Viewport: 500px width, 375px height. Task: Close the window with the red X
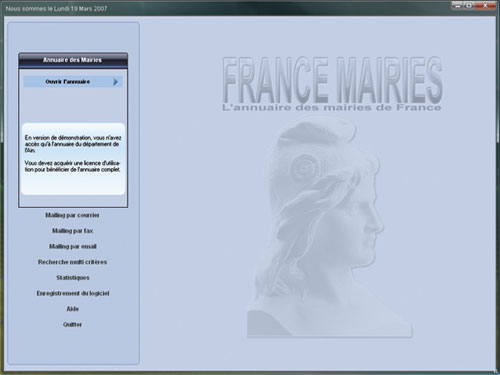485,5
